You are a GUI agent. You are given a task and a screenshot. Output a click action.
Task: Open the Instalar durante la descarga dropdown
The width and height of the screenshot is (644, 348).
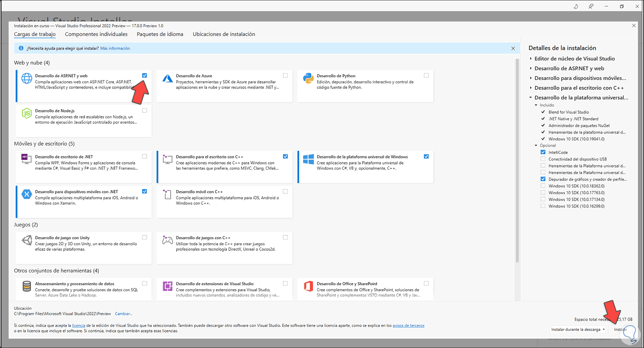click(577, 330)
